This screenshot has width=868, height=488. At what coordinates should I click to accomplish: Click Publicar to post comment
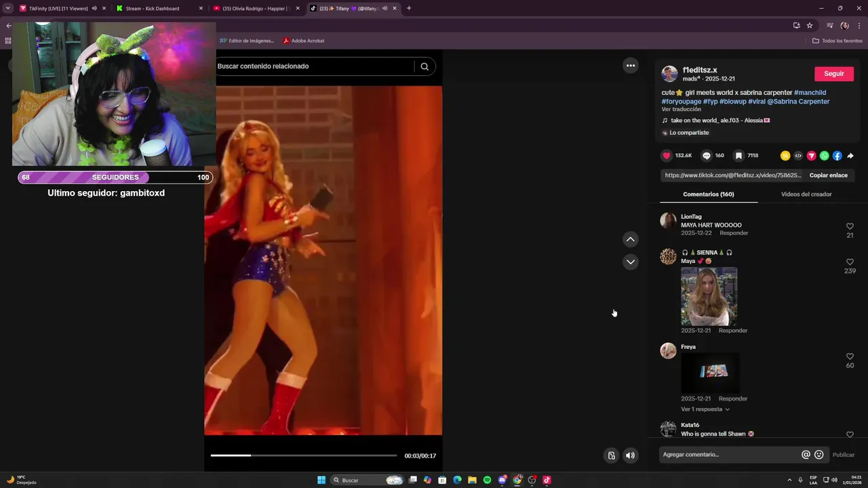tap(844, 455)
